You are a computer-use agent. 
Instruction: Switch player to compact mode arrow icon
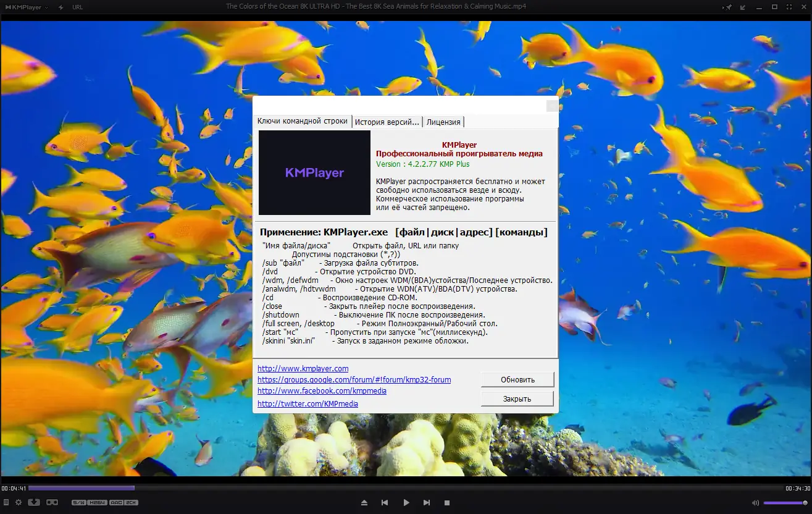tap(743, 7)
